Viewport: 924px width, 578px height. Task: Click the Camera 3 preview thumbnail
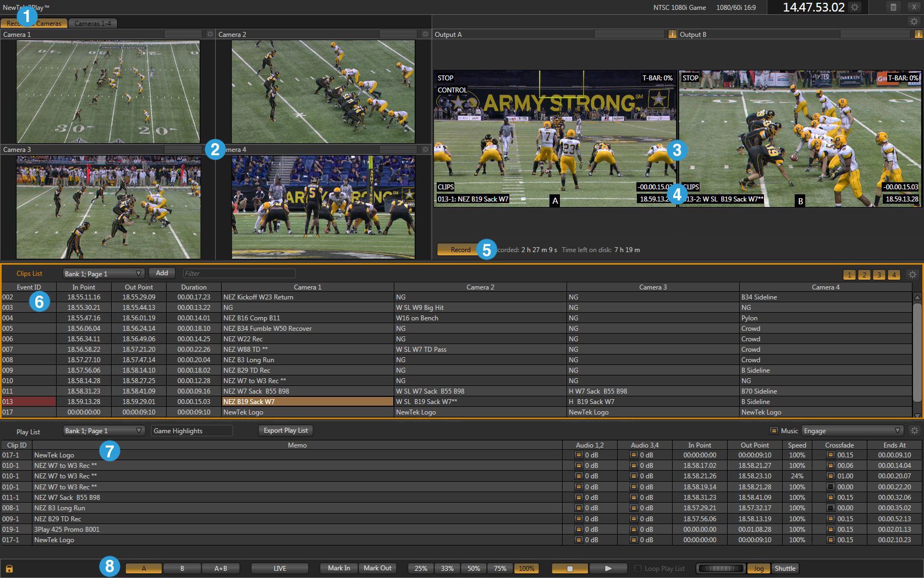click(x=108, y=207)
